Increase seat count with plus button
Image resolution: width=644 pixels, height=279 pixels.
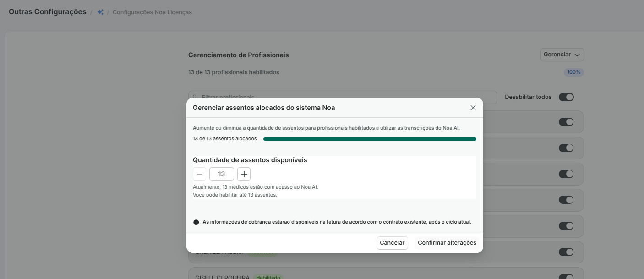[244, 174]
